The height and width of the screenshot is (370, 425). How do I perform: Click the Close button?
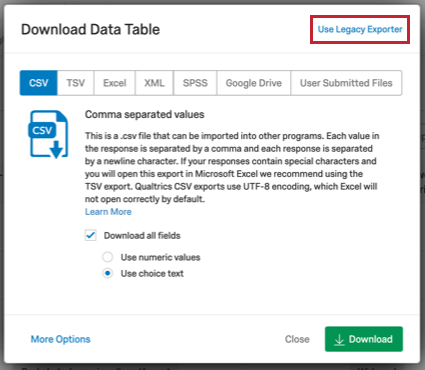click(x=297, y=339)
